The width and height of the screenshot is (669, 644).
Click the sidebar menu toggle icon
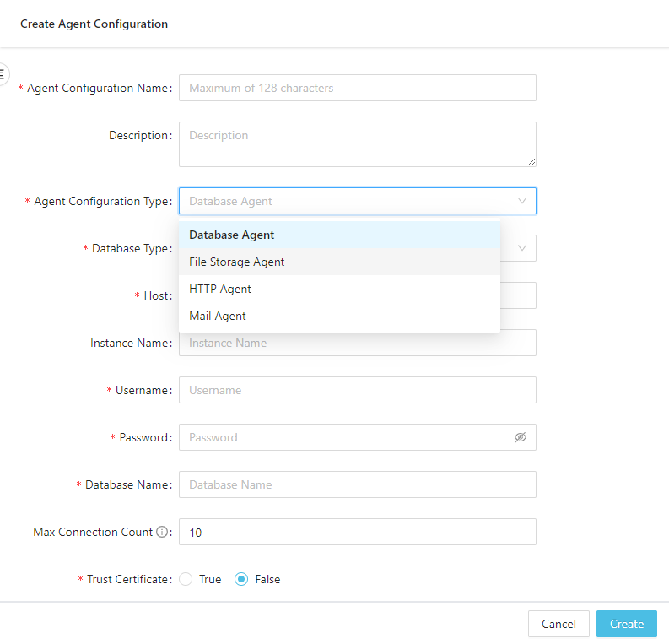point(3,73)
